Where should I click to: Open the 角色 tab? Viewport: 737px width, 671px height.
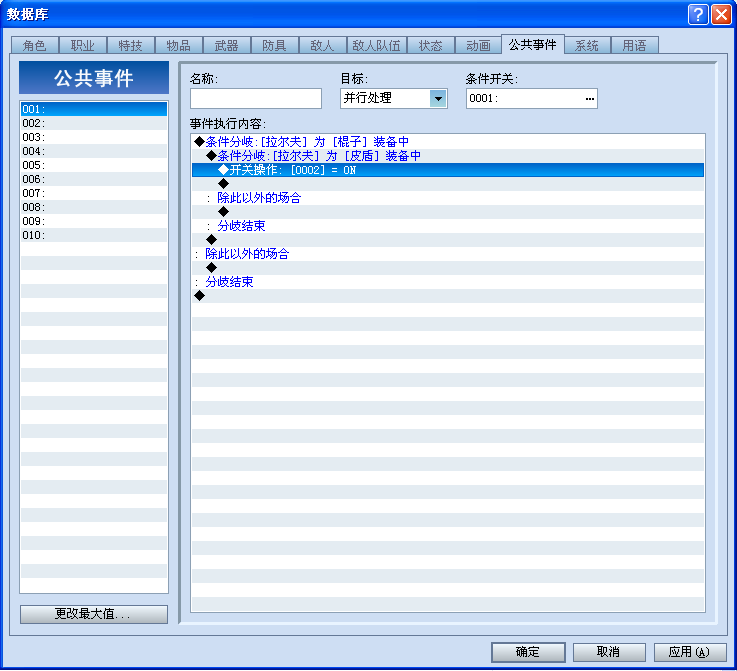pos(35,46)
